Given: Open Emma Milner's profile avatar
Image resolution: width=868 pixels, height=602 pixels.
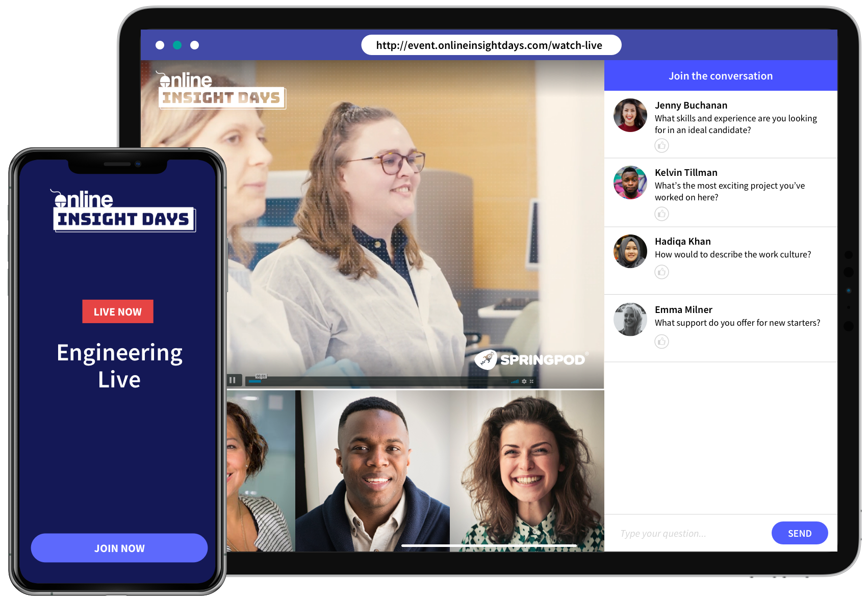Looking at the screenshot, I should pyautogui.click(x=630, y=320).
